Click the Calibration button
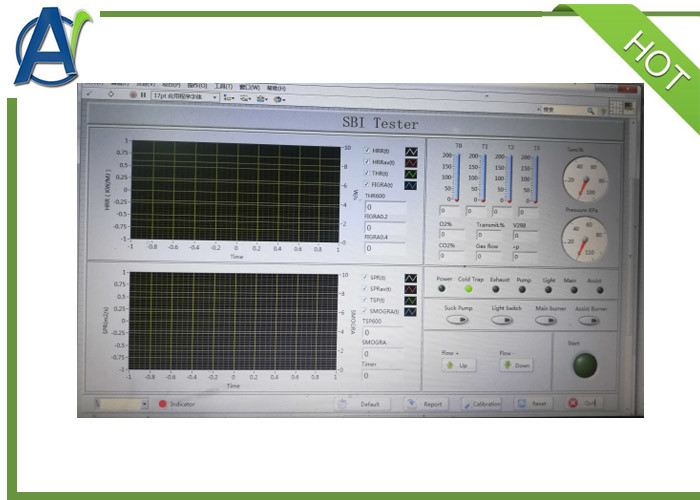Screen dimensions: 700x500 point(482,404)
